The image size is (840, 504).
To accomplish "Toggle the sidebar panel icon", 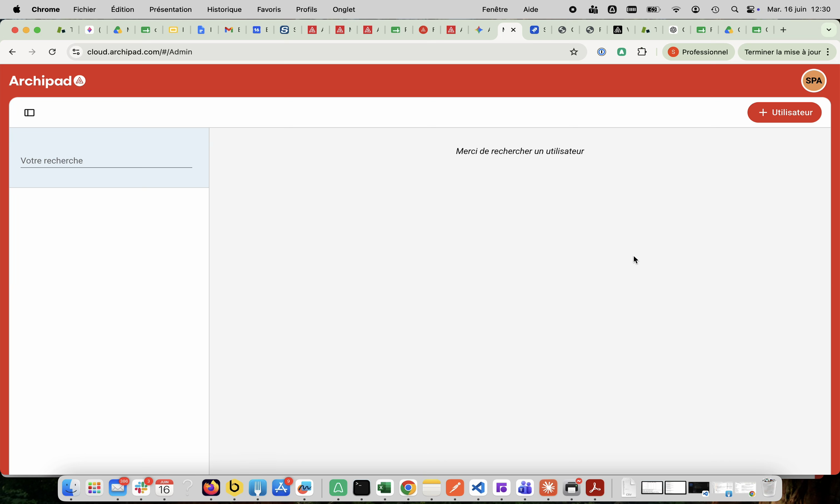I will [x=29, y=113].
